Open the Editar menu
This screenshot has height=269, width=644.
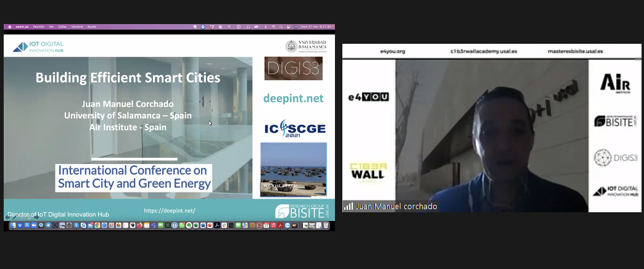62,27
